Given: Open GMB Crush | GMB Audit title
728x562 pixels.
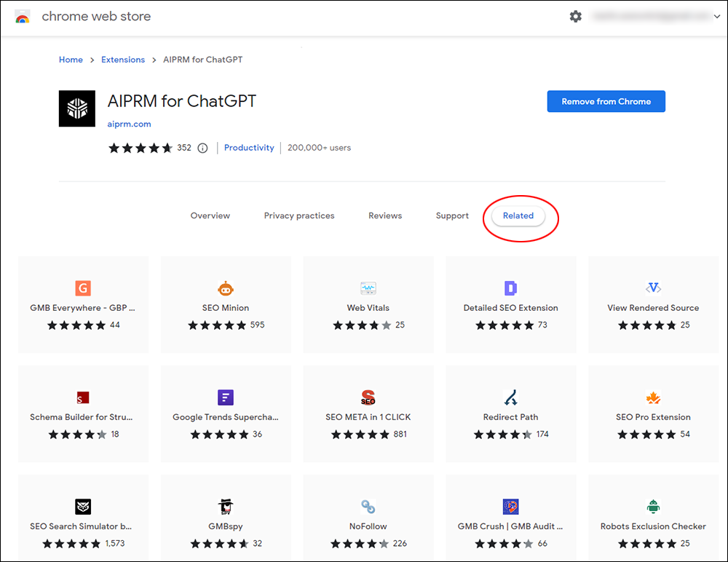Looking at the screenshot, I should 510,526.
